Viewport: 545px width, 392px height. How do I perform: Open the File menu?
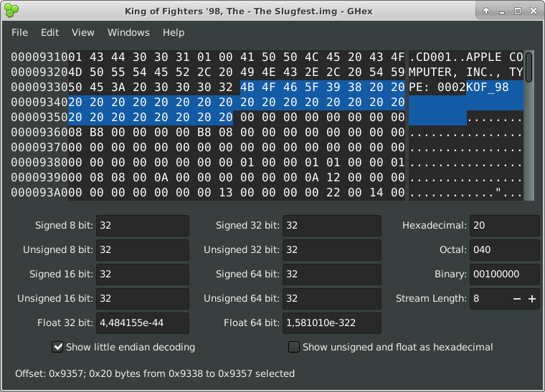pos(19,33)
